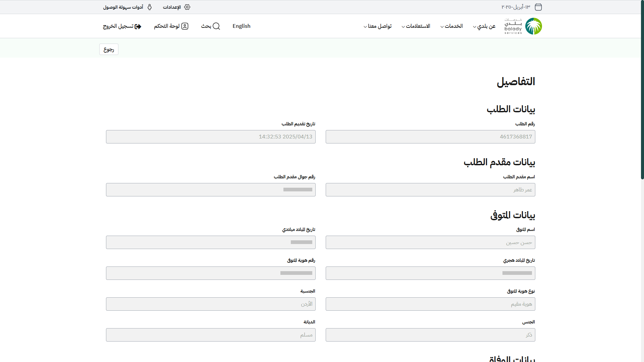
Task: Open لوحة التحكم dashboard link
Action: (167, 26)
